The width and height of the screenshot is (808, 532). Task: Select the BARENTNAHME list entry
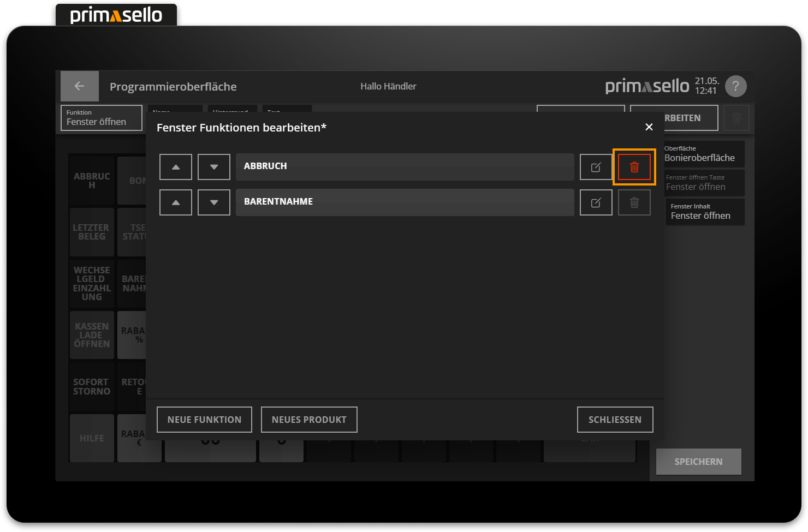405,202
